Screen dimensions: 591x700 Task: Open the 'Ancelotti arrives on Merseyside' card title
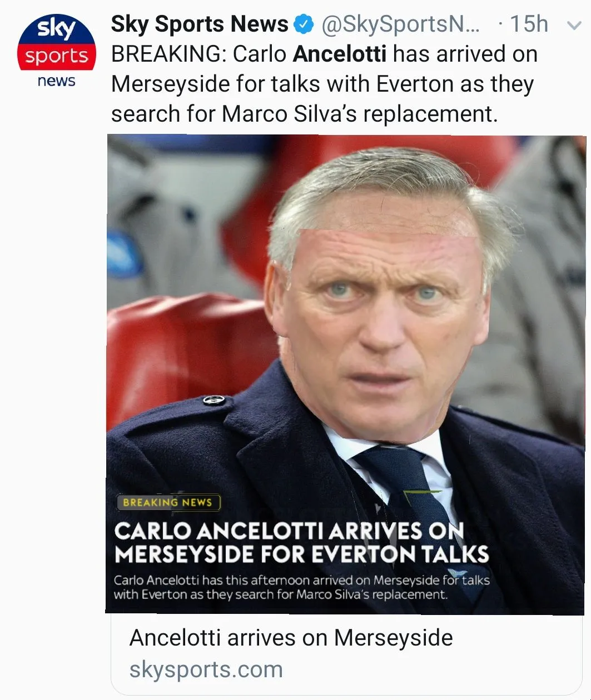291,638
